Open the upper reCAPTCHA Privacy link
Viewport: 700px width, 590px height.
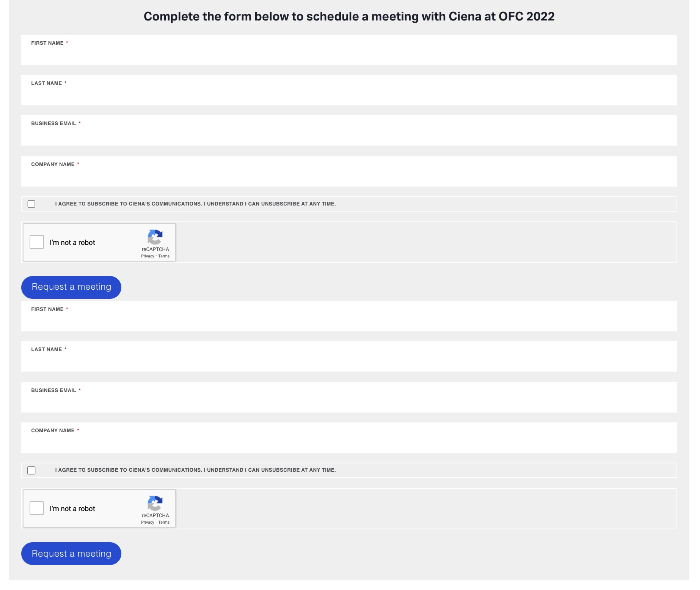click(148, 256)
